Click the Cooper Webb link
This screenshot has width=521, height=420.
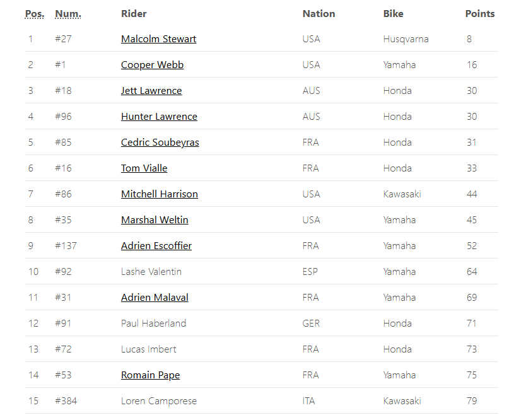pos(152,65)
